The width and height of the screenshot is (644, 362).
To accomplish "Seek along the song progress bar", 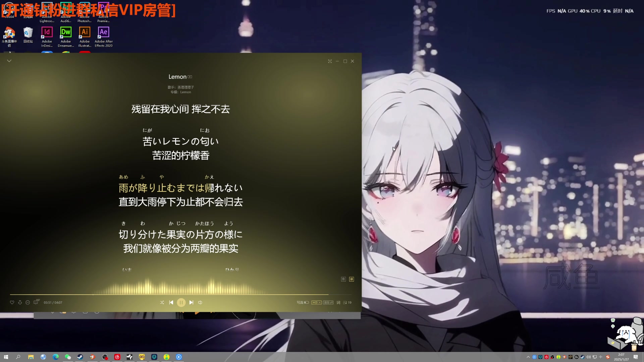I will point(181,295).
